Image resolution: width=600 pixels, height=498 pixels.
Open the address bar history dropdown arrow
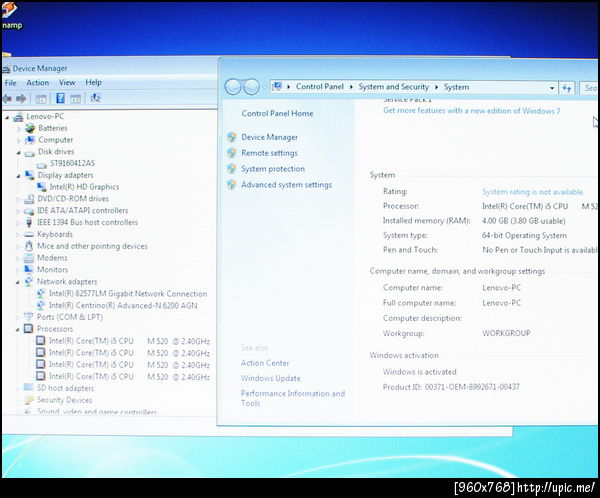pos(552,88)
